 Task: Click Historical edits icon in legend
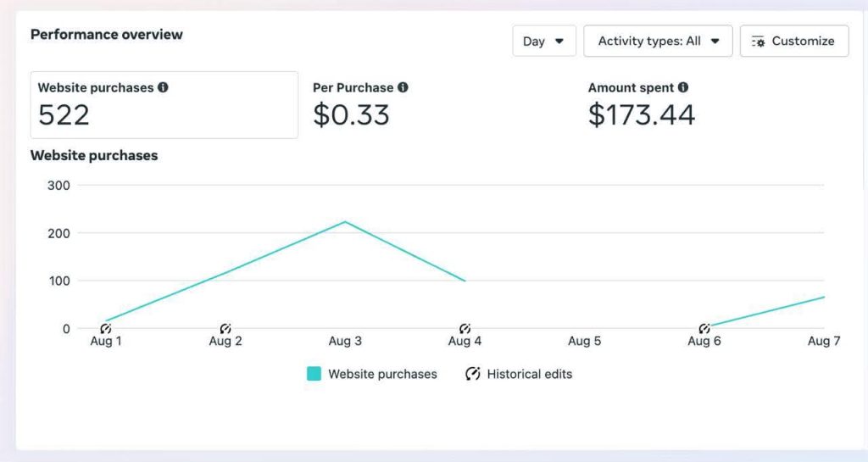[x=473, y=374]
